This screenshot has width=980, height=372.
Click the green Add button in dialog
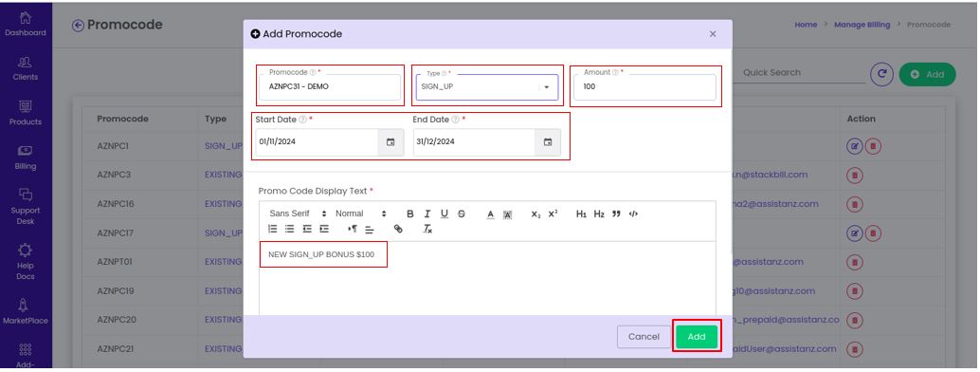coord(697,337)
